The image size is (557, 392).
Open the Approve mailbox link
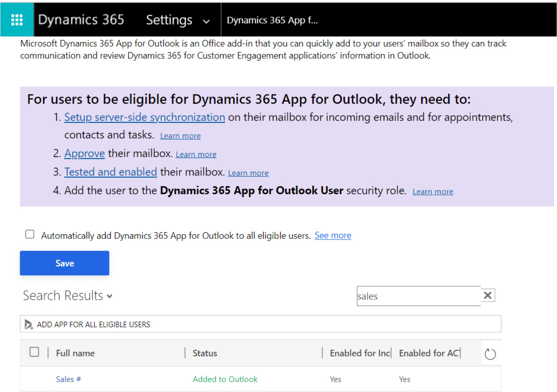pyautogui.click(x=84, y=153)
